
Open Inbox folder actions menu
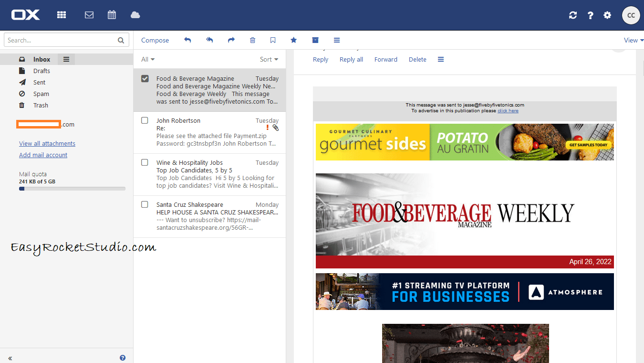[66, 59]
